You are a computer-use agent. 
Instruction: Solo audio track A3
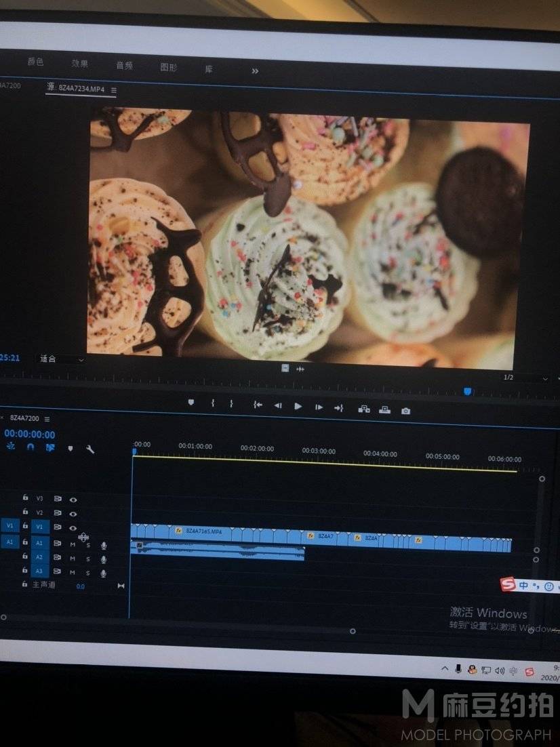tap(88, 573)
